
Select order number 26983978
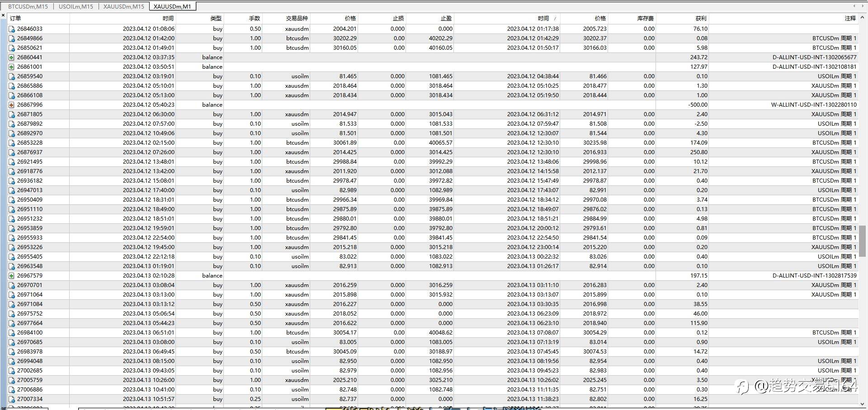[x=30, y=352]
